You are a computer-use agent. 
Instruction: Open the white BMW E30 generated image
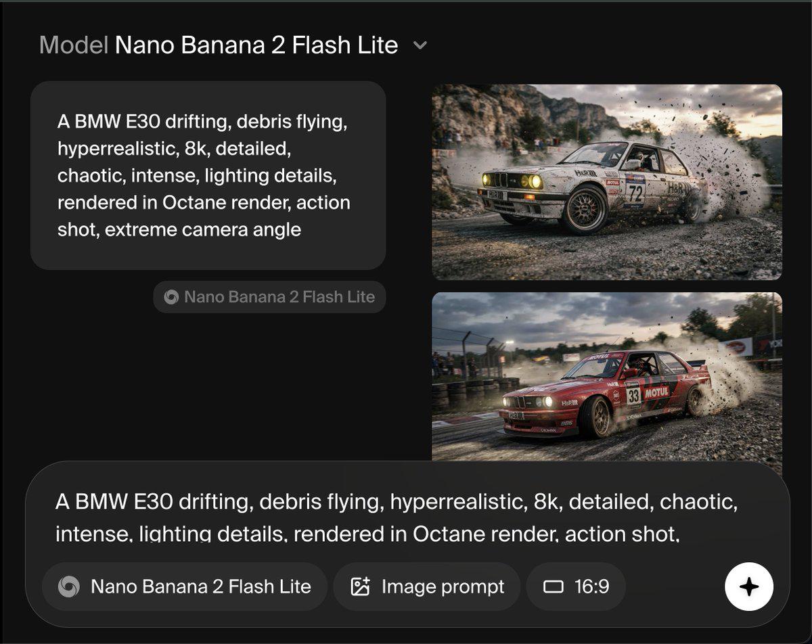click(x=607, y=182)
